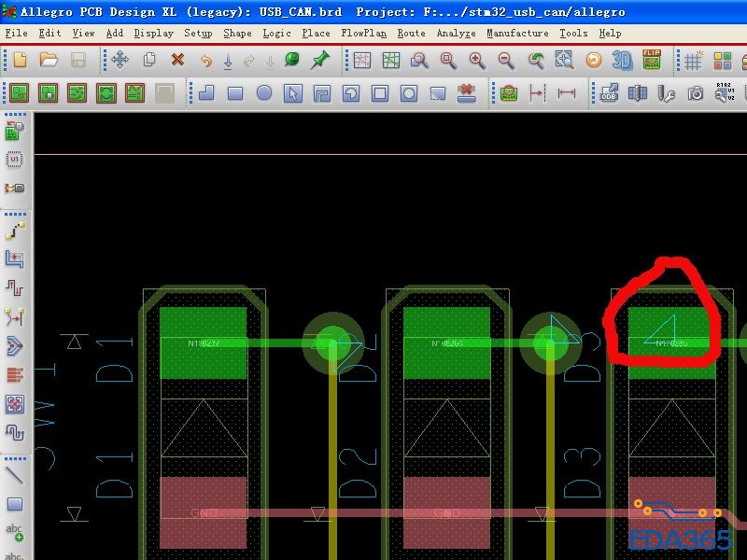
Task: Click the abc Add Text tool
Action: tap(14, 532)
